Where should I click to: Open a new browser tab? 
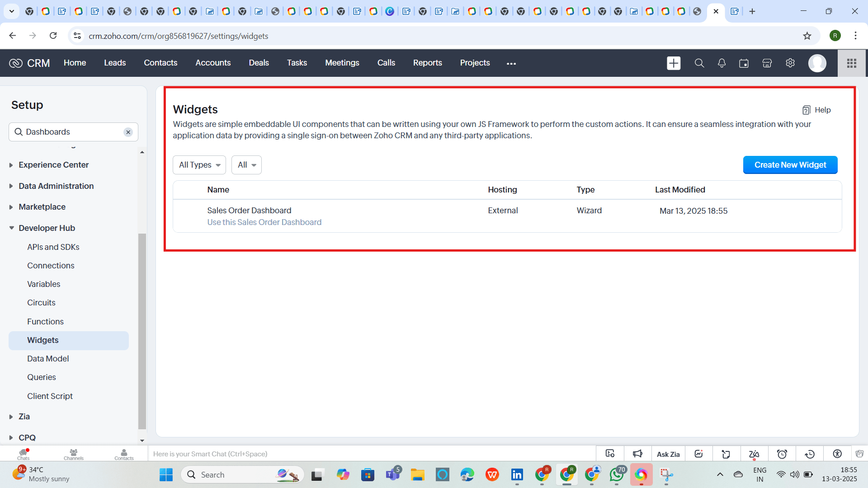(x=752, y=11)
